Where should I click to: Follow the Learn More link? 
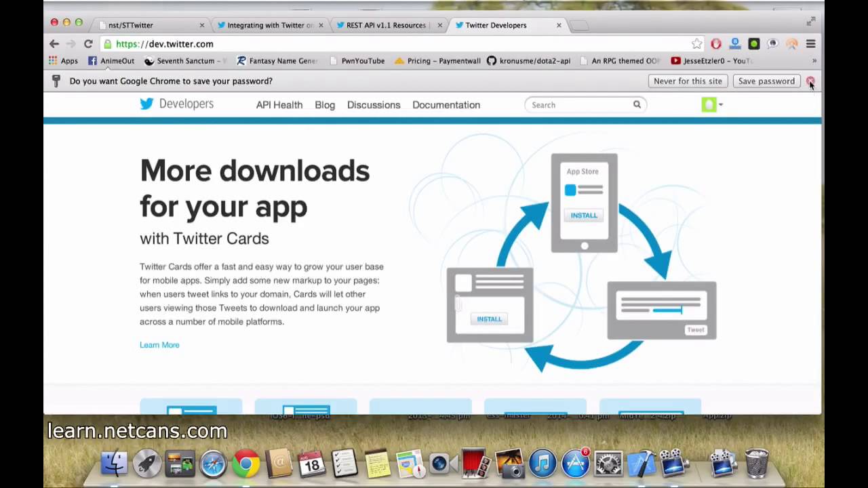[x=159, y=345]
